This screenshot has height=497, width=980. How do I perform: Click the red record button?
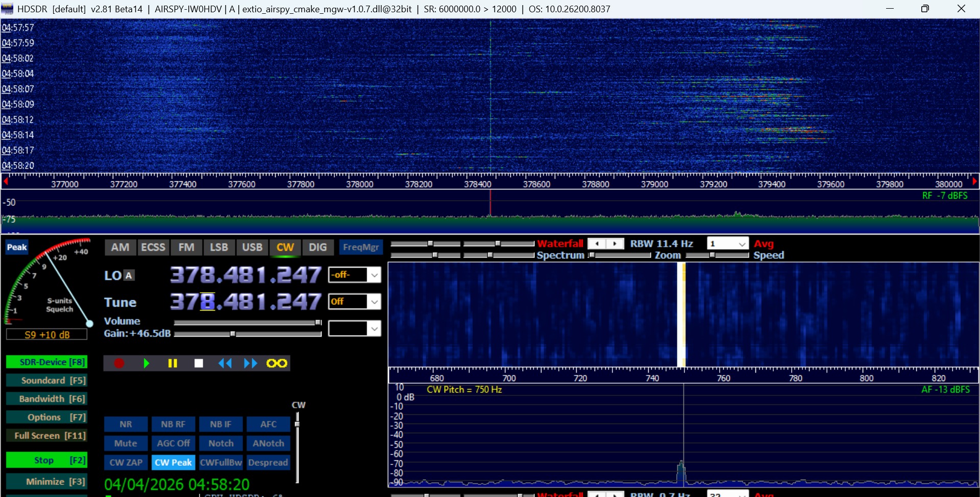pyautogui.click(x=119, y=363)
